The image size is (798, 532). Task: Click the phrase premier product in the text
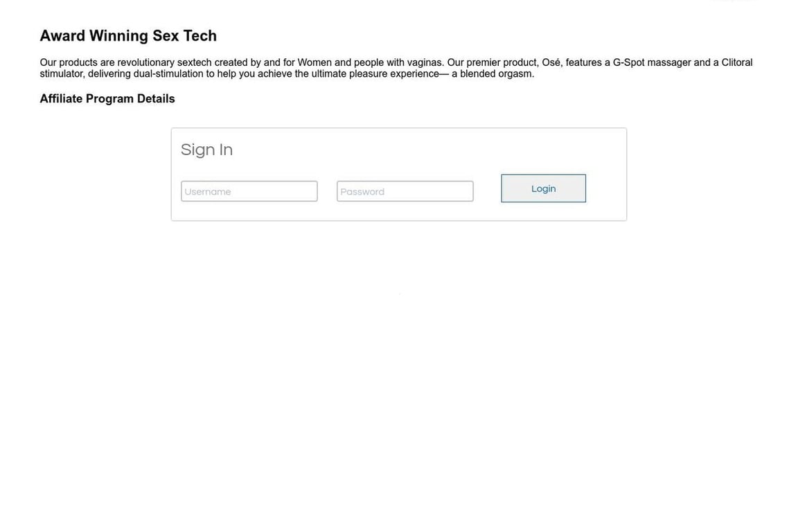click(x=502, y=62)
